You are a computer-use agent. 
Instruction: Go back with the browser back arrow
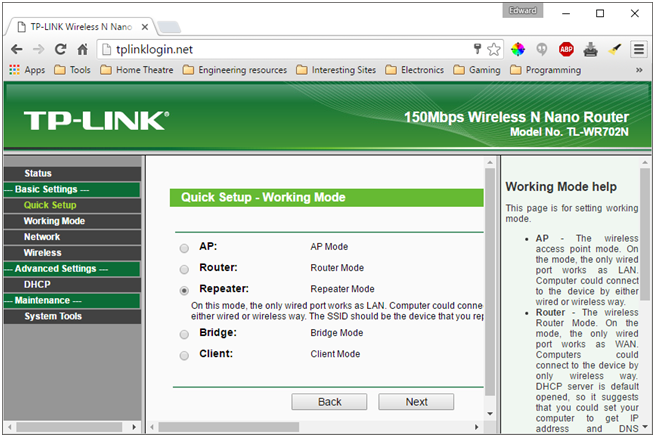[x=17, y=49]
